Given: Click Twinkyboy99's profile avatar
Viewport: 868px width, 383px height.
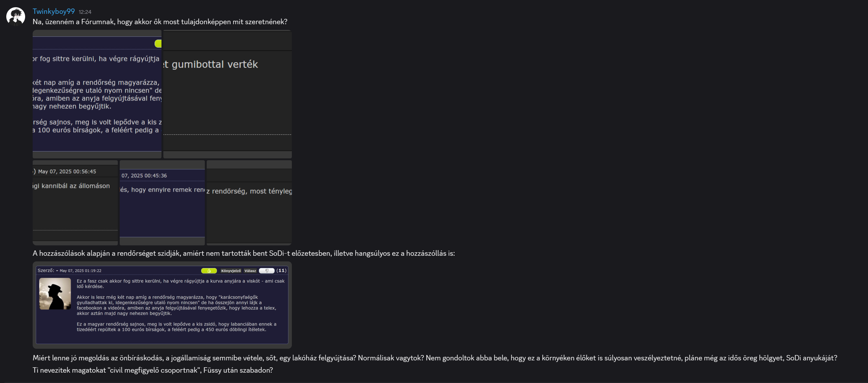Looking at the screenshot, I should 15,16.
